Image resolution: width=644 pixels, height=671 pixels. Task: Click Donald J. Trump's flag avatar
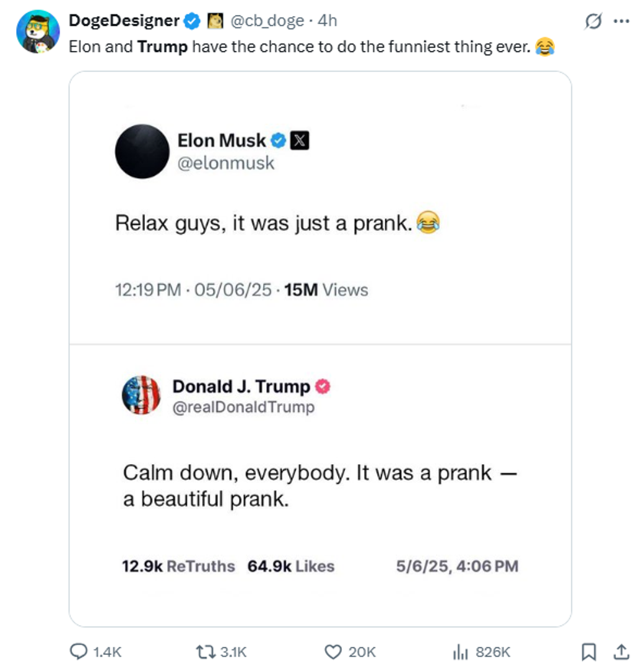pyautogui.click(x=141, y=395)
